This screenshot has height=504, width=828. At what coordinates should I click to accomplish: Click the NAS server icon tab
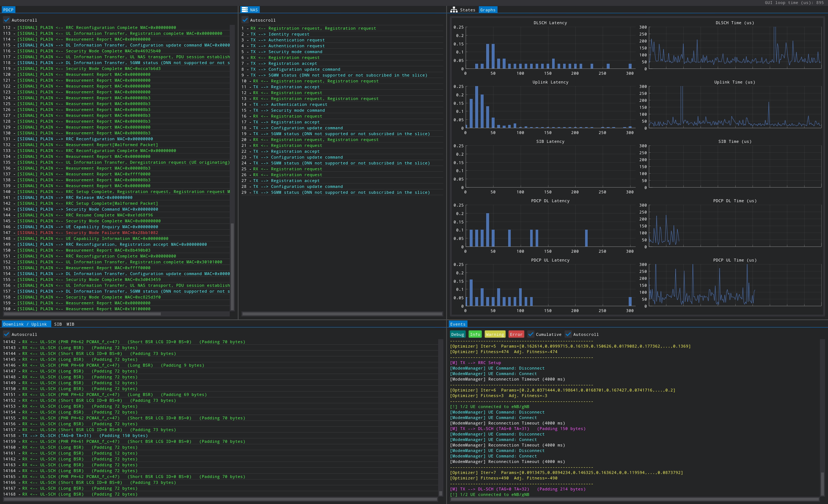pos(245,10)
